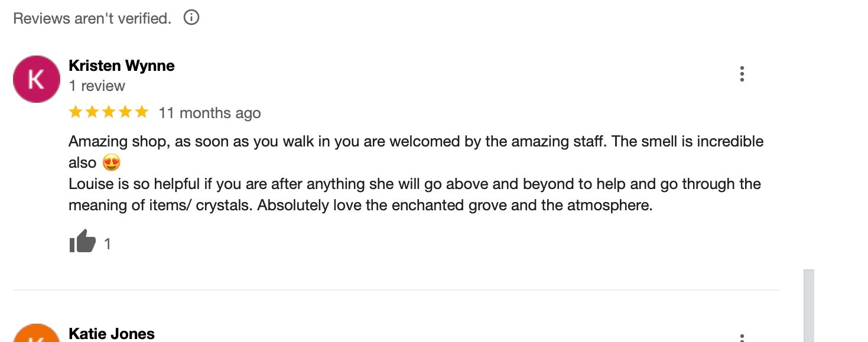Screen dimensions: 868x342
Task: Click the "11 months ago" timestamp
Action: tap(210, 113)
